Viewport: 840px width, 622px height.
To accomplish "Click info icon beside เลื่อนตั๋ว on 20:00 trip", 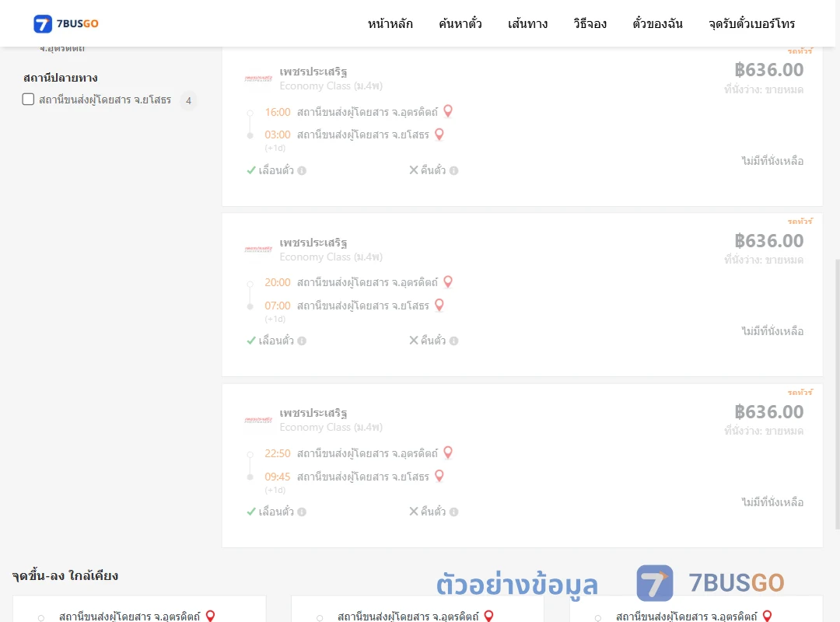I will (302, 341).
